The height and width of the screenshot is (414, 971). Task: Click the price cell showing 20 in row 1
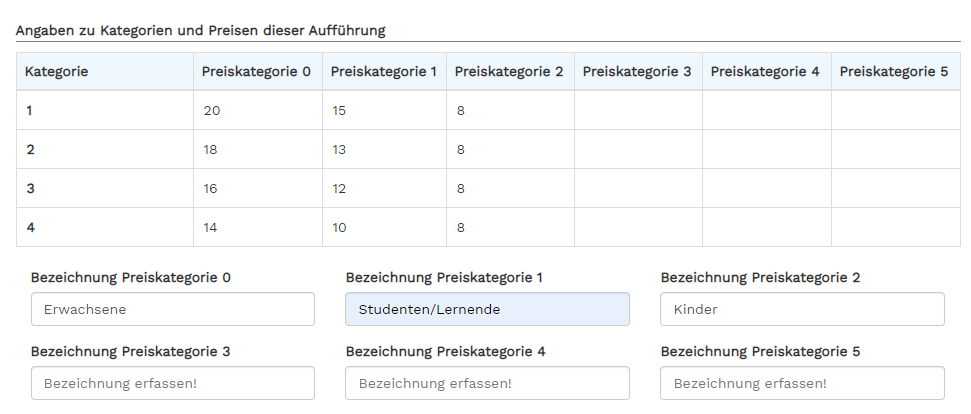[x=258, y=111]
